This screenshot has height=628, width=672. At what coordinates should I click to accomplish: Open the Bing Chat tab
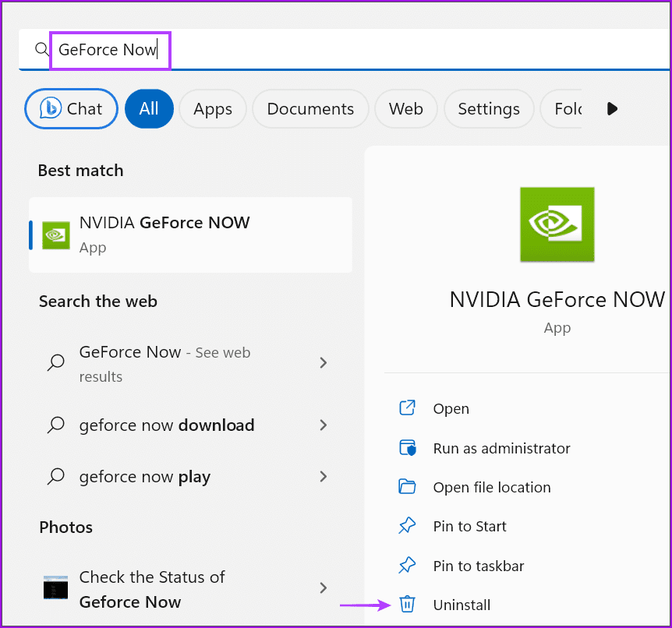(x=71, y=109)
